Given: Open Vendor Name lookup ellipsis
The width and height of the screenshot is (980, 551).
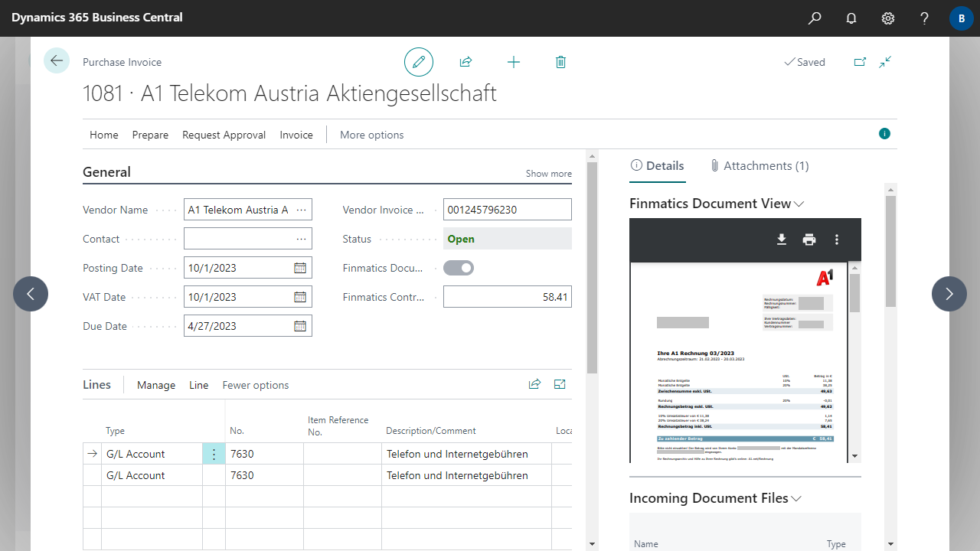Looking at the screenshot, I should click(x=301, y=210).
